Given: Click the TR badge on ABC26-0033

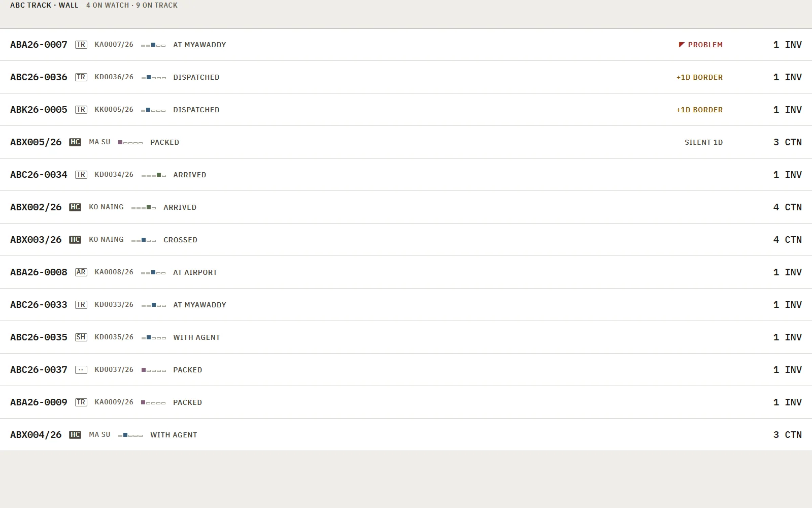Looking at the screenshot, I should 81,305.
